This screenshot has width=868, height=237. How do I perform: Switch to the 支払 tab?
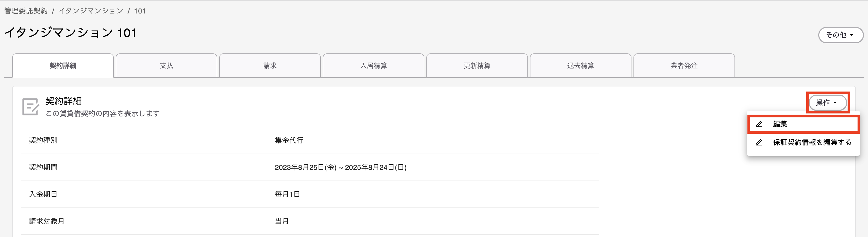pos(166,66)
